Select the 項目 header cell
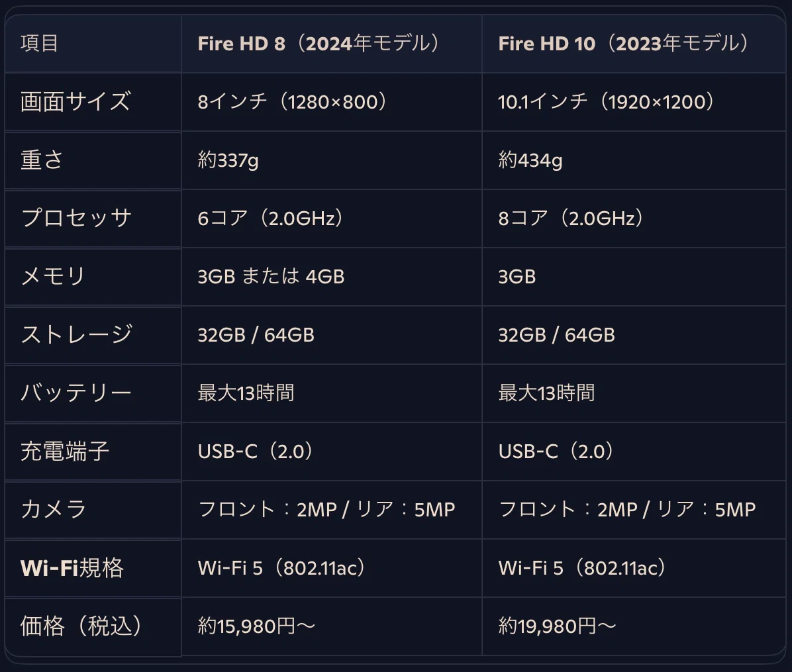792x672 pixels. (93, 44)
